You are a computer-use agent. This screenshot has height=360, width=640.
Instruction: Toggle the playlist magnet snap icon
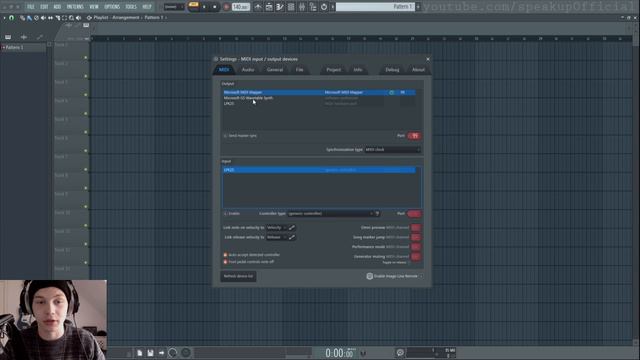[11, 18]
